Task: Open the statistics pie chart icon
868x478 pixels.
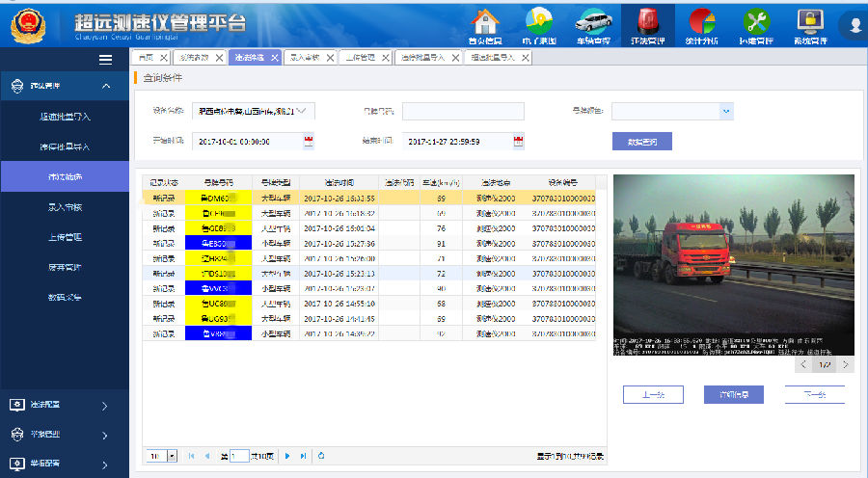Action: [x=702, y=20]
